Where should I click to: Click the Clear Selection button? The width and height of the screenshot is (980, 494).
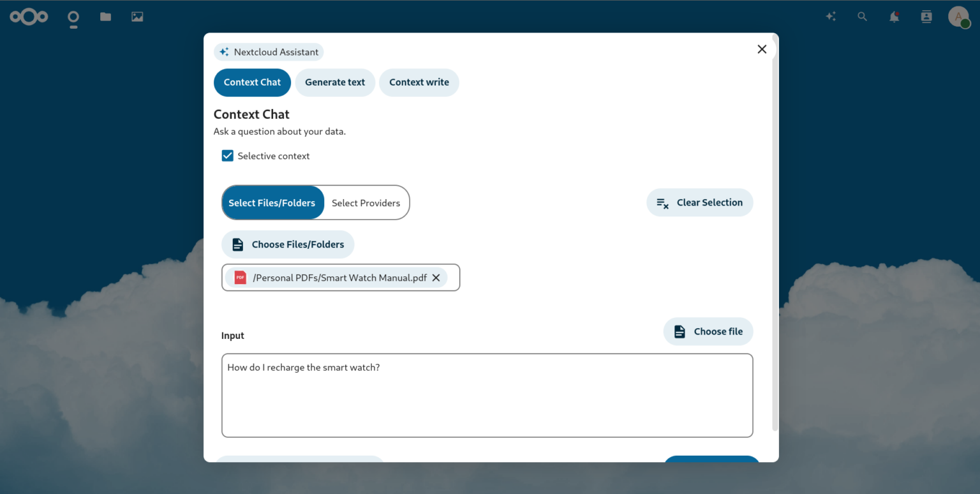pyautogui.click(x=699, y=202)
